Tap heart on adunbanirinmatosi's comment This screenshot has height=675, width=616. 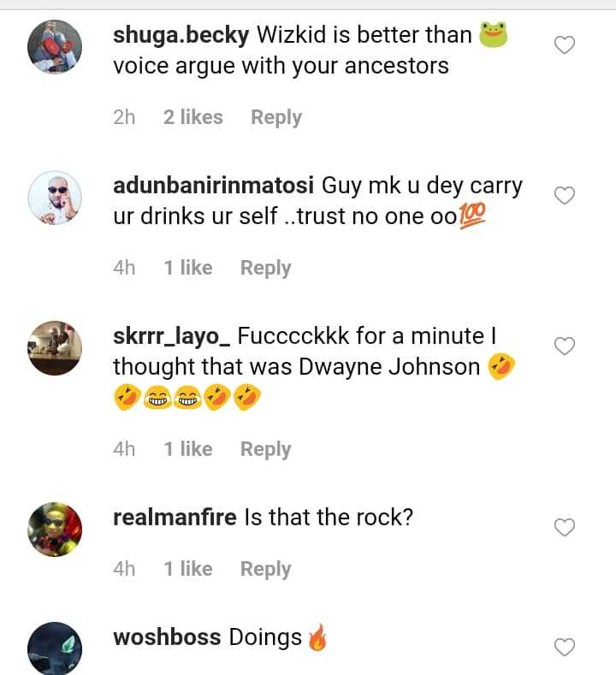565,196
